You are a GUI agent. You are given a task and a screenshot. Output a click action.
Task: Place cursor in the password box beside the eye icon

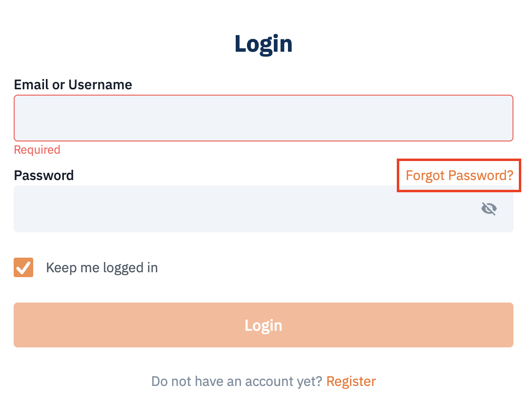pos(263,209)
